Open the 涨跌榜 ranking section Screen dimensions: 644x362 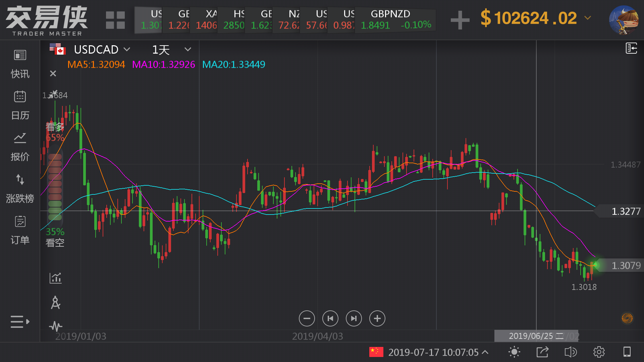click(x=20, y=188)
